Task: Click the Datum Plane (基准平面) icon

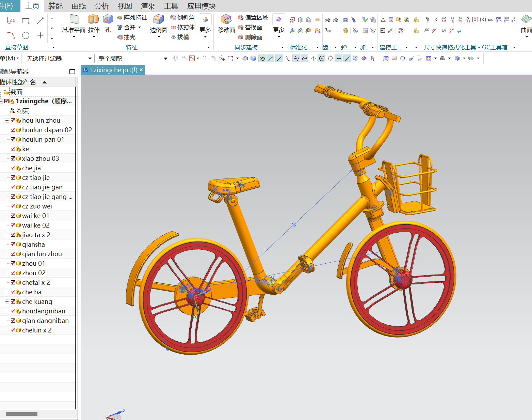Action: coord(74,19)
